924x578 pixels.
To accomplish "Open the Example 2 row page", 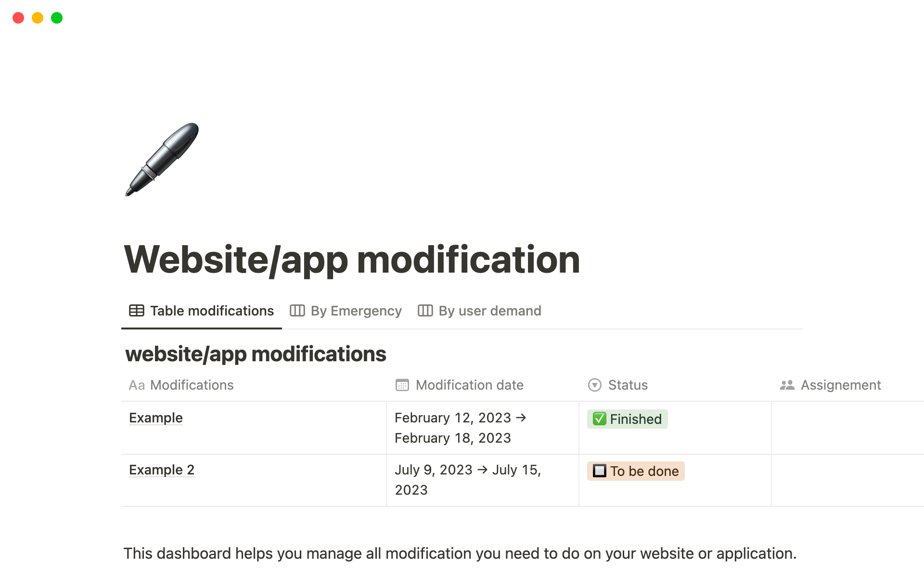I will point(162,470).
